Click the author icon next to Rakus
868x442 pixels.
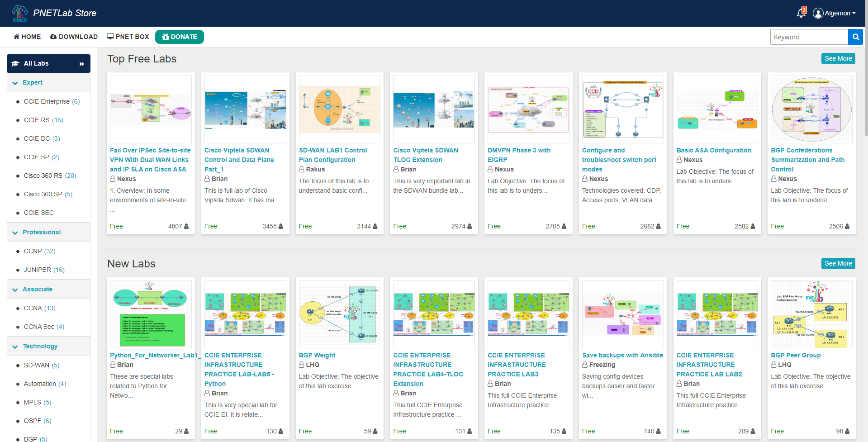[302, 169]
